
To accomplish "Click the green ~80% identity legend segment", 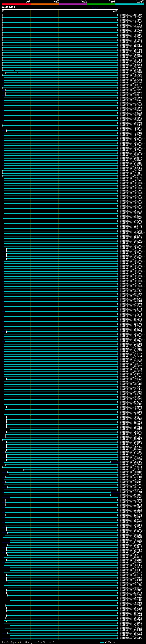I will (101, 4).
